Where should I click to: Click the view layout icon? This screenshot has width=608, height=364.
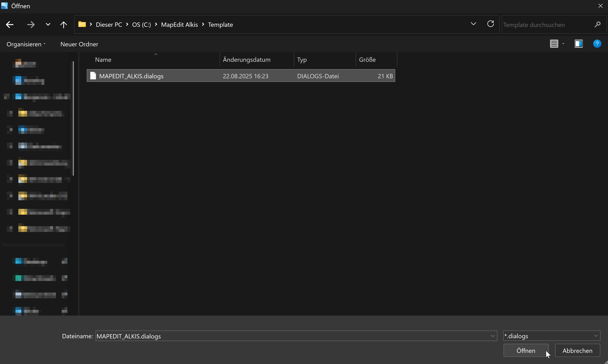click(x=554, y=44)
